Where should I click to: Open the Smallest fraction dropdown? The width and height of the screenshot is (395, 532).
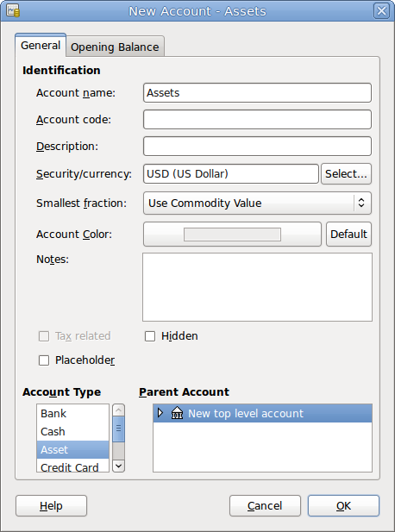click(x=257, y=203)
